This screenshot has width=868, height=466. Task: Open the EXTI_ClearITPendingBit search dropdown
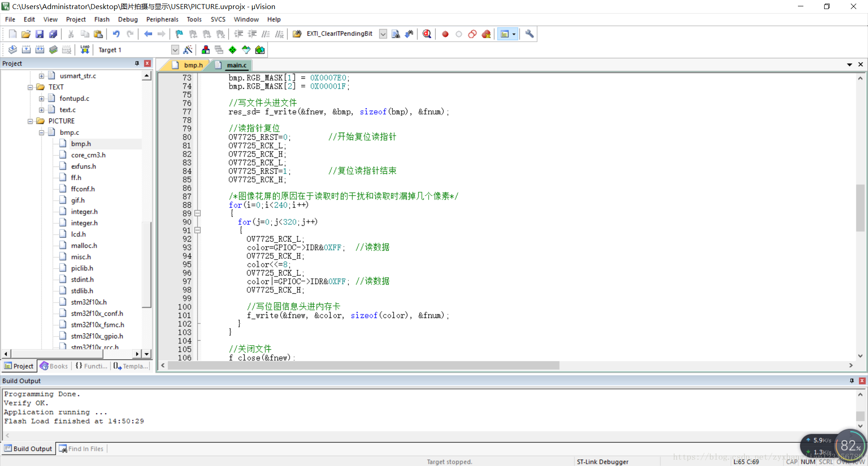coord(383,34)
